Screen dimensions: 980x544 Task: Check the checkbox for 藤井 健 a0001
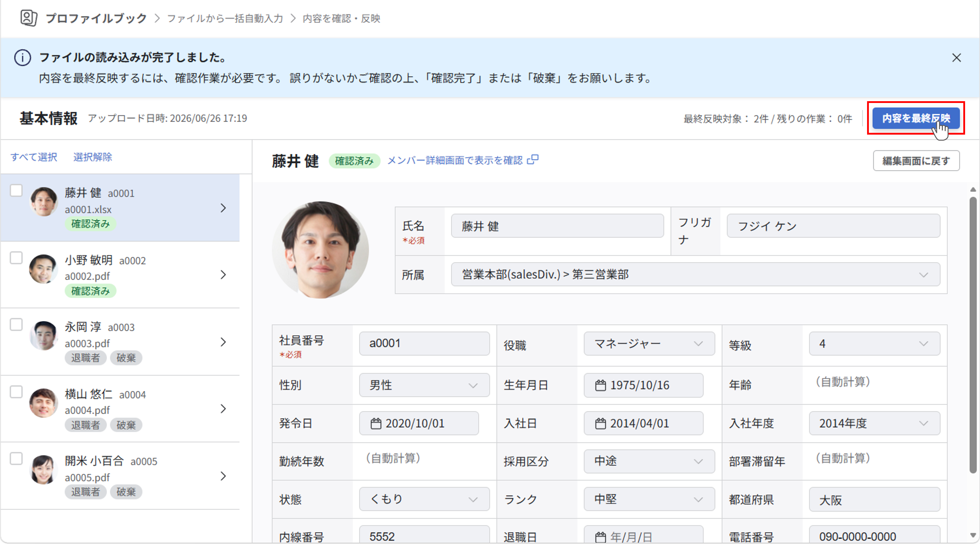coord(16,190)
